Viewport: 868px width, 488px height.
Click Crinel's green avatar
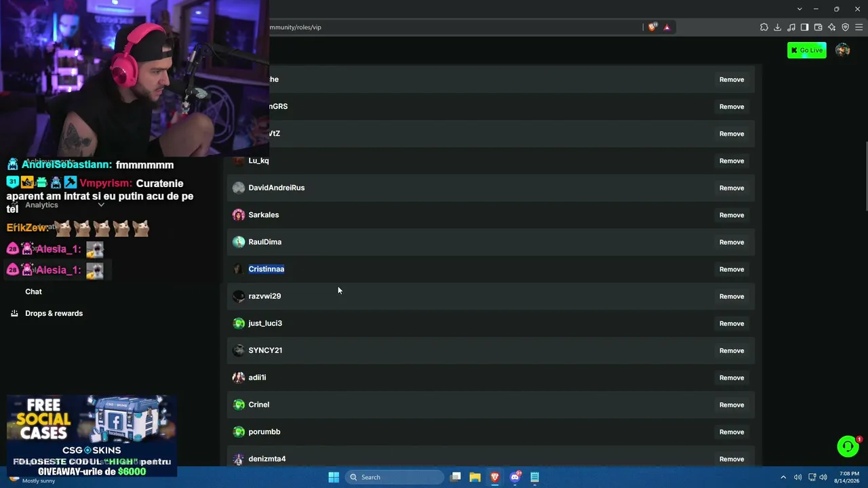[x=239, y=405]
